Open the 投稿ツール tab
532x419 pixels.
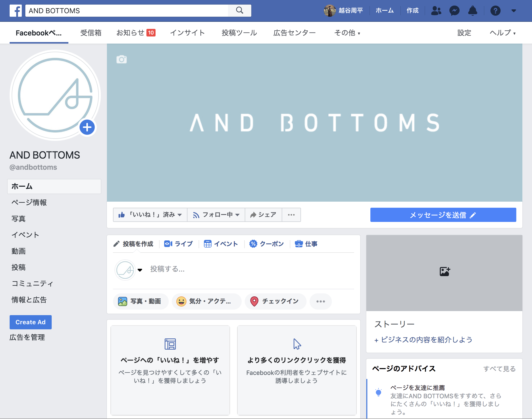click(239, 33)
